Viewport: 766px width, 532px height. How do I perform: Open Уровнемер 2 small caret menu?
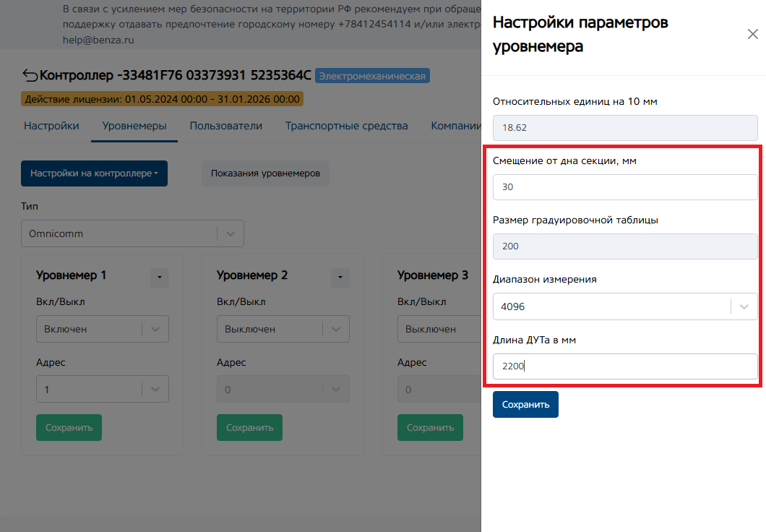pos(340,277)
